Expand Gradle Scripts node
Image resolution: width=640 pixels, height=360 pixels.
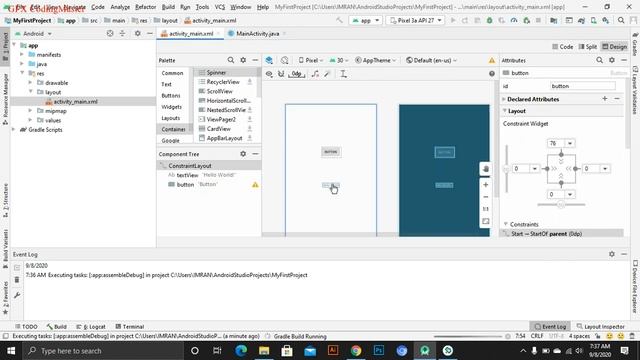coord(14,129)
